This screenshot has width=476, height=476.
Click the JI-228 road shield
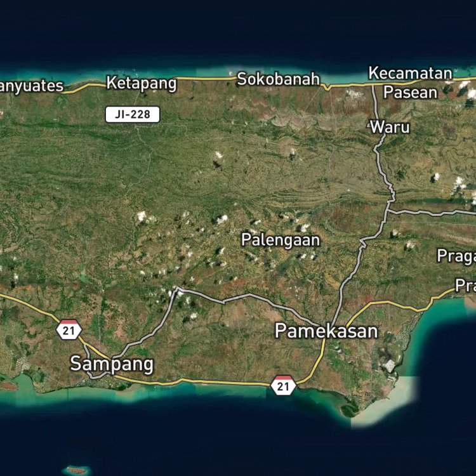[132, 114]
